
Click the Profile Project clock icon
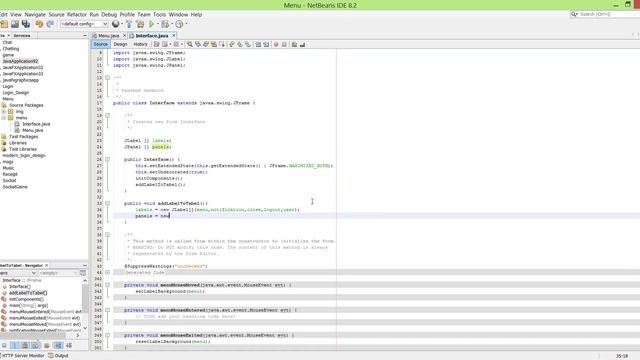[x=179, y=24]
